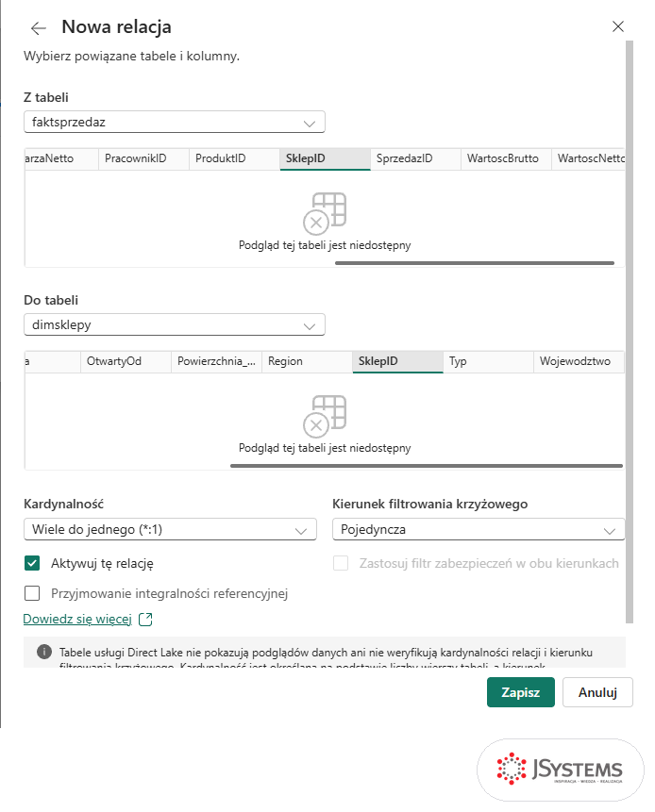Click the horizontal scrollbar of faktsprzedaz preview
This screenshot has height=812, width=655.
[475, 263]
